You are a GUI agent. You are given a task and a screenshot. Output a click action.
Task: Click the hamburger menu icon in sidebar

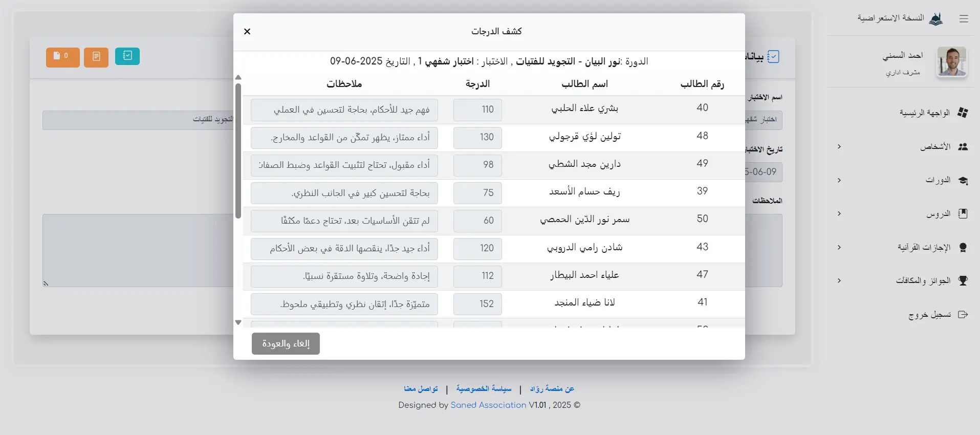[964, 19]
